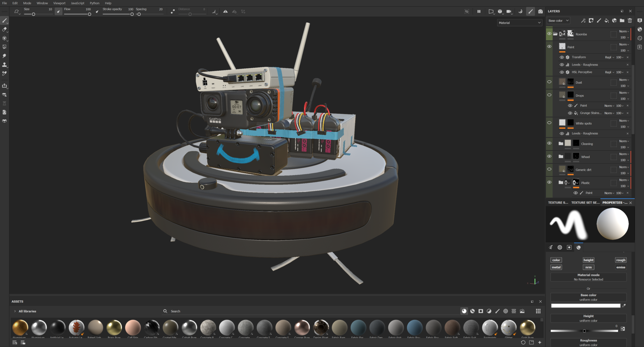Open the Material shading mode dropdown in viewport
This screenshot has height=347, width=644.
click(519, 23)
